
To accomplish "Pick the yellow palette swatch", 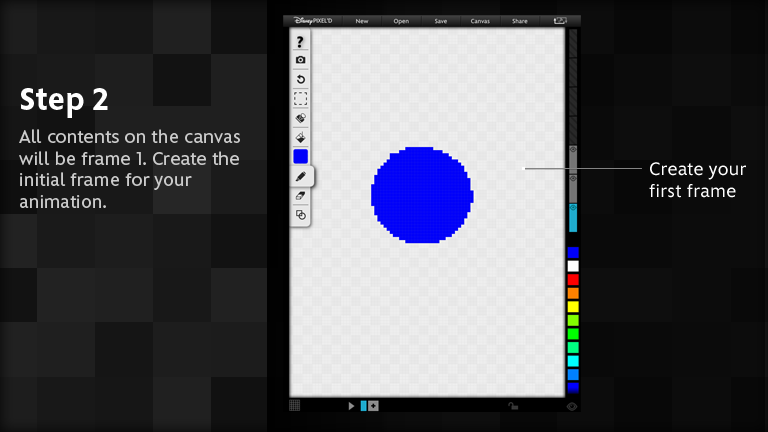I will pyautogui.click(x=573, y=307).
